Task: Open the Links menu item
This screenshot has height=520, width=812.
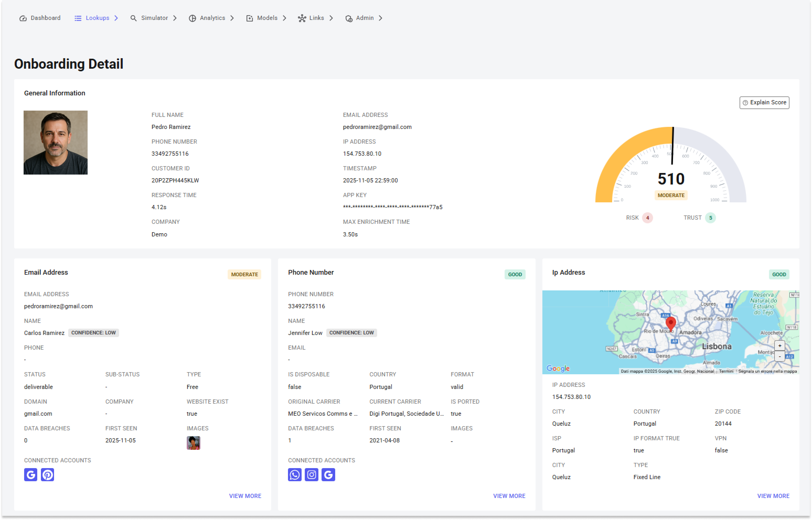Action: coord(316,18)
